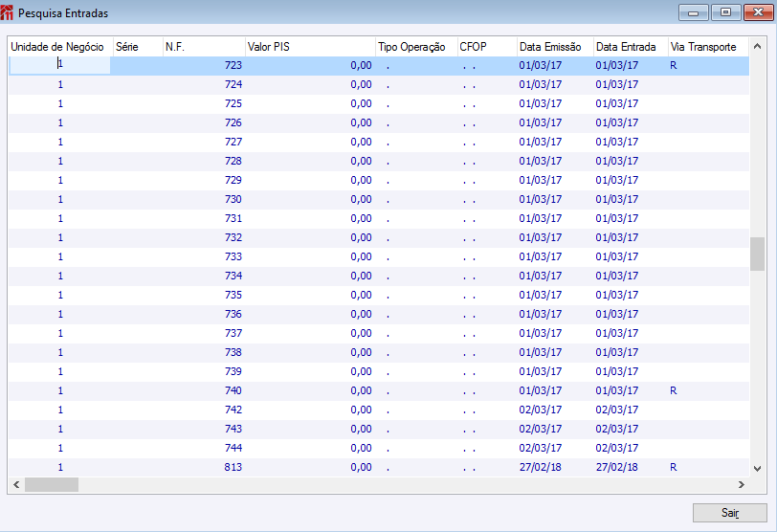Click Unidade de Negócio cell in row 723

60,65
